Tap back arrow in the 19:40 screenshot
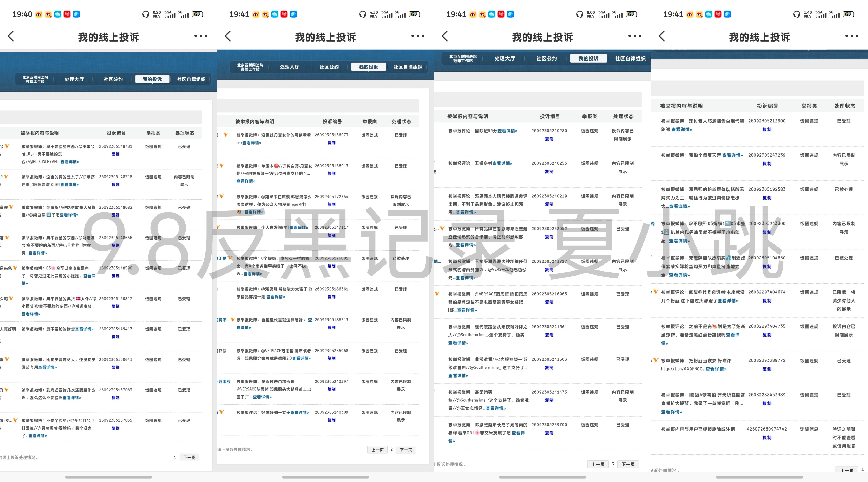 point(11,36)
